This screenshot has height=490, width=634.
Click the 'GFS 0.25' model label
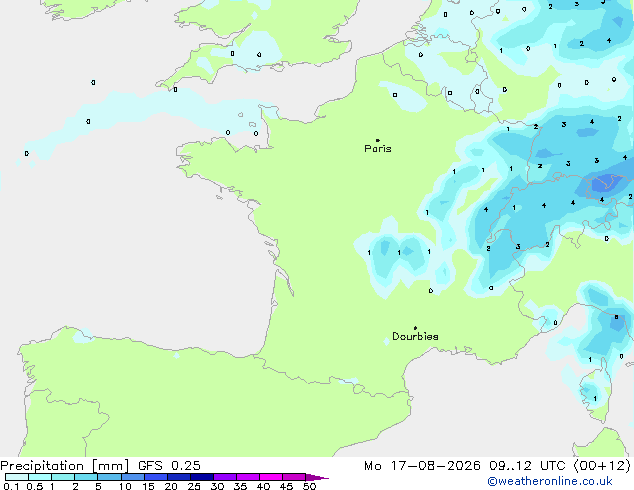[169, 466]
